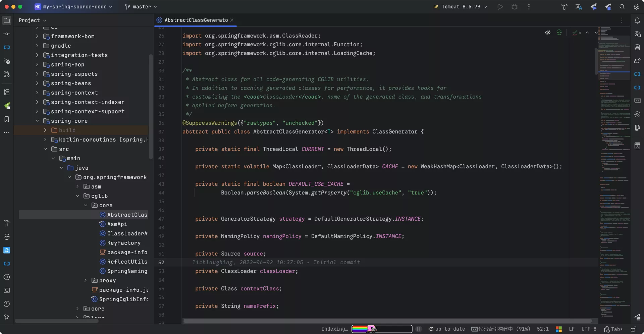Open the Problems tool window
This screenshot has width=644, height=334.
click(7, 304)
